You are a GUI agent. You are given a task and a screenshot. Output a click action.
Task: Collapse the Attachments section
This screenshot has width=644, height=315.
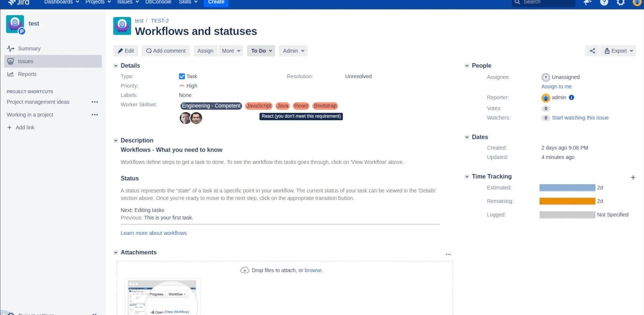point(116,253)
